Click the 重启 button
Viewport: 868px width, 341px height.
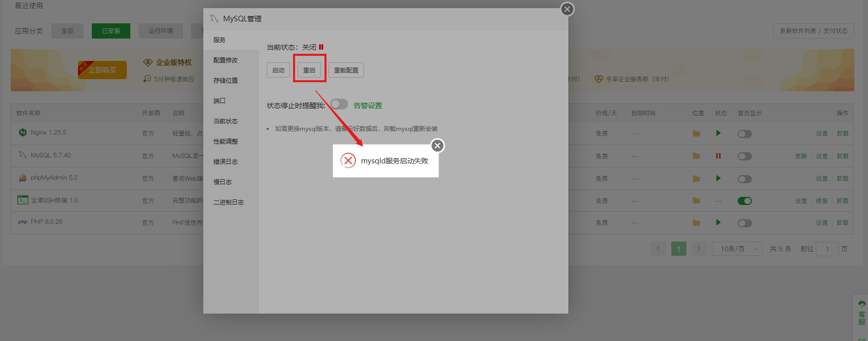309,70
